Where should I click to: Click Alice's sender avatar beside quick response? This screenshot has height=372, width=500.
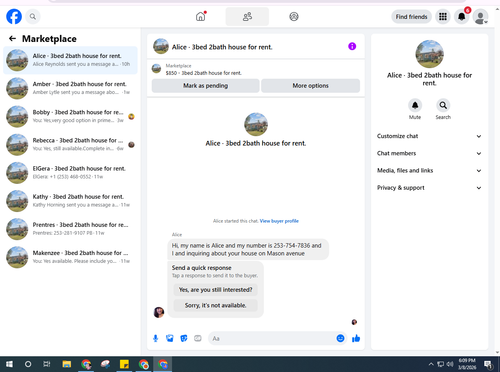coord(159,312)
